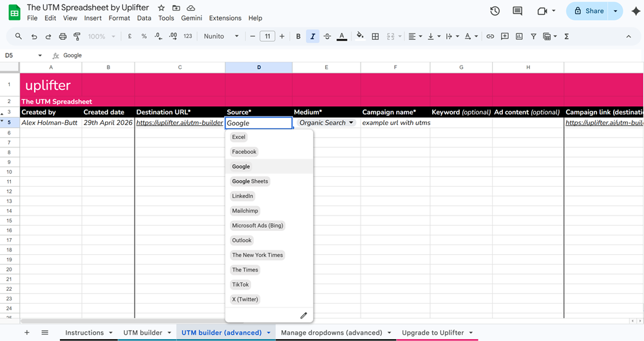This screenshot has height=341, width=644.
Task: Insert a comment from toolbar
Action: [505, 37]
